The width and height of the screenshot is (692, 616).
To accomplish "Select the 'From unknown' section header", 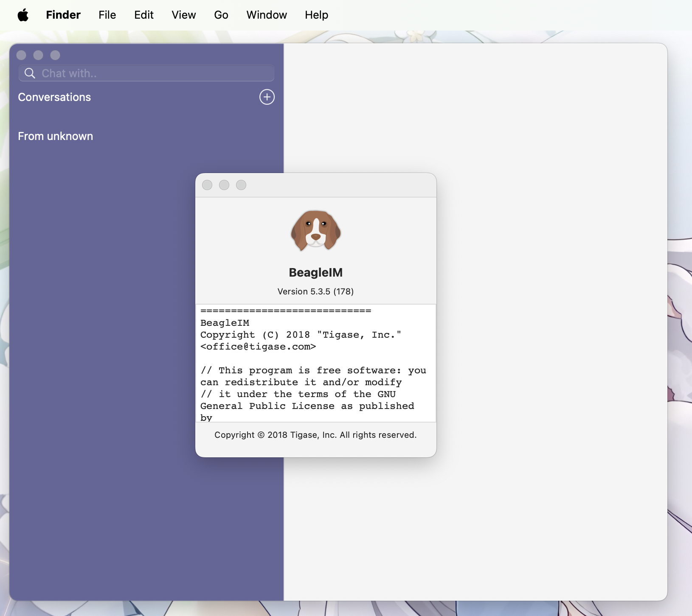I will click(x=56, y=136).
